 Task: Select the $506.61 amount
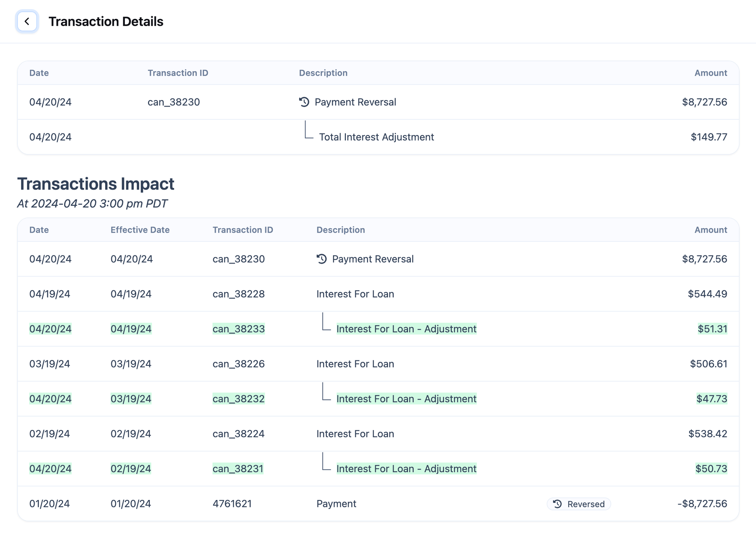(x=708, y=364)
